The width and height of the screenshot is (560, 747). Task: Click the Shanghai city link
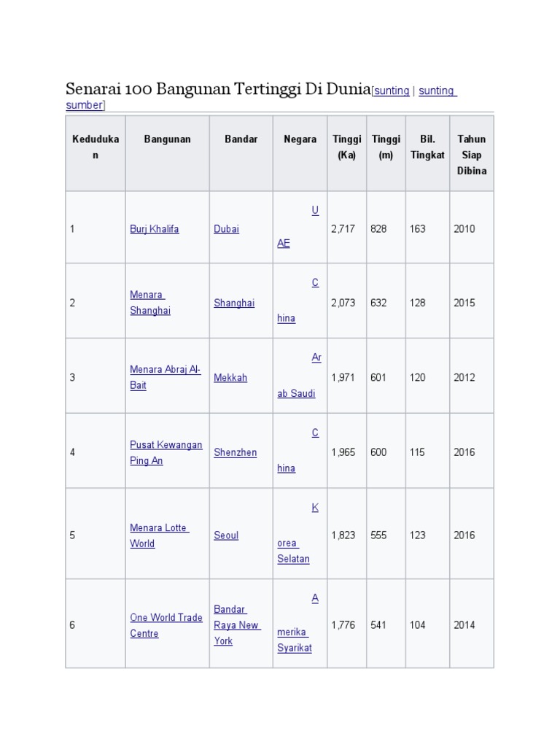[x=234, y=303]
